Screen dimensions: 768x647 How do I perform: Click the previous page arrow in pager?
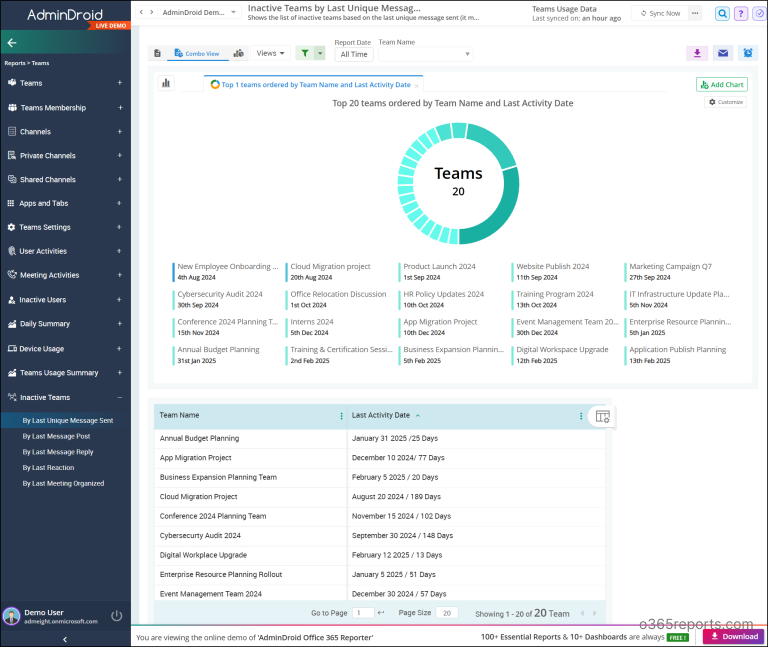[582, 613]
